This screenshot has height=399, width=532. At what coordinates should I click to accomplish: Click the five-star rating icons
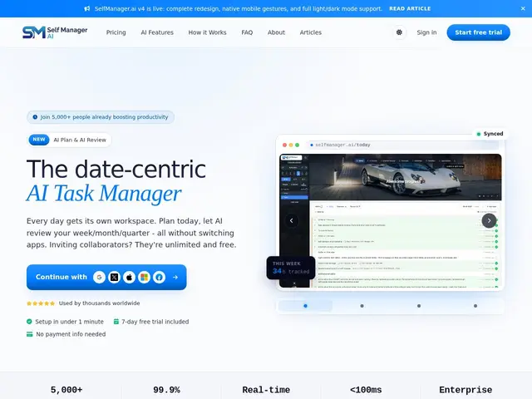click(41, 303)
